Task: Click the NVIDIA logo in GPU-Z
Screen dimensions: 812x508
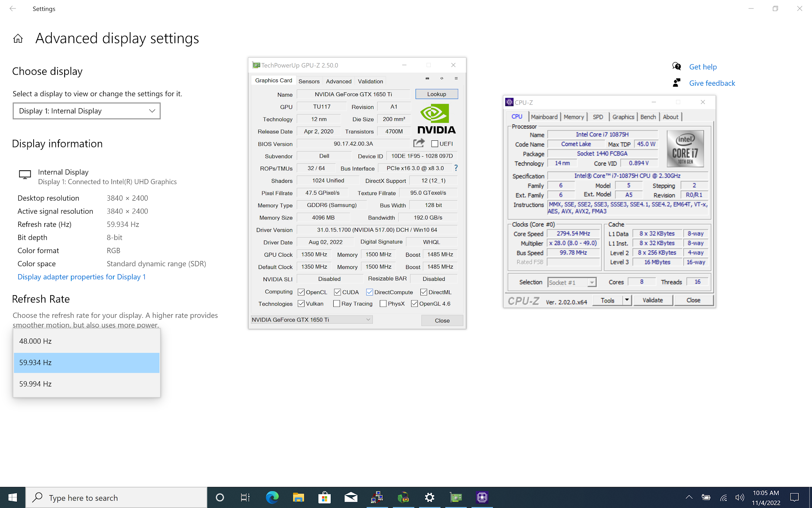Action: click(436, 119)
